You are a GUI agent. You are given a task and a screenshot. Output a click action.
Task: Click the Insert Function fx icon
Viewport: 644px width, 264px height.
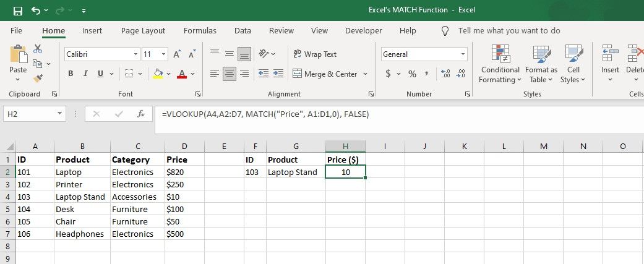[x=140, y=114]
